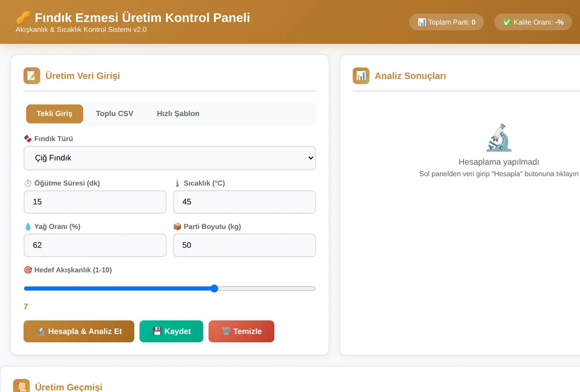Click the "Hesaplama yapılmadı" text
Image resolution: width=580 pixels, height=392 pixels.
pyautogui.click(x=499, y=162)
